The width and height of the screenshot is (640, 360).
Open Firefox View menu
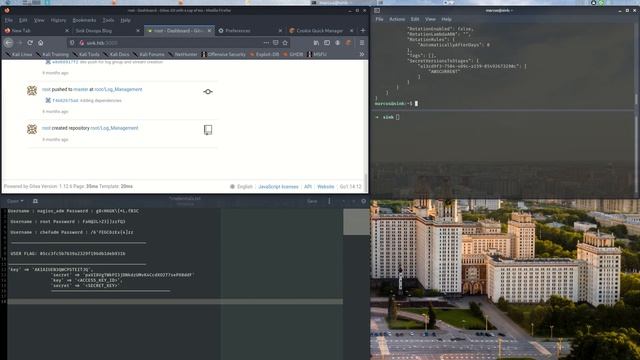click(x=39, y=20)
